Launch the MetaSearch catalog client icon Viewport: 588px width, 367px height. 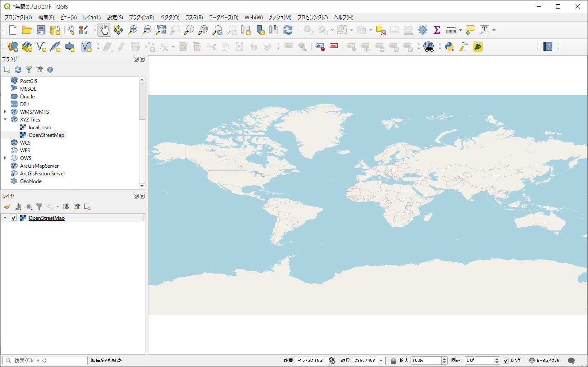(x=429, y=47)
